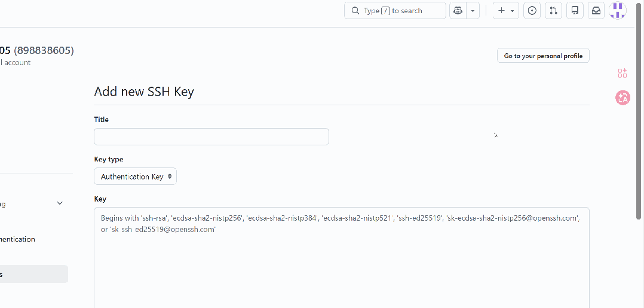
Task: Open the Create new plus menu
Action: click(x=505, y=11)
